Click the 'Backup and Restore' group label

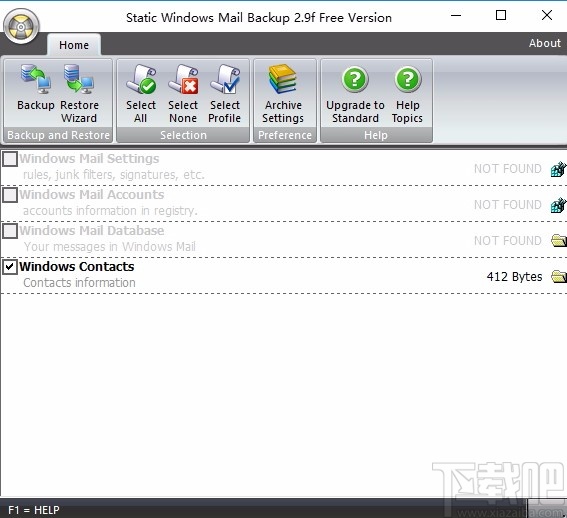tap(58, 135)
